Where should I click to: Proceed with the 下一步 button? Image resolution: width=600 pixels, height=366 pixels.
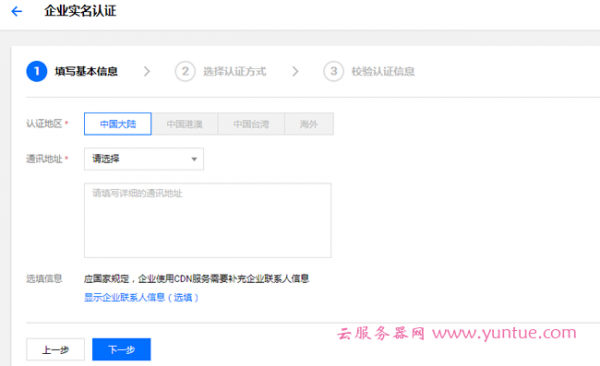pos(121,350)
